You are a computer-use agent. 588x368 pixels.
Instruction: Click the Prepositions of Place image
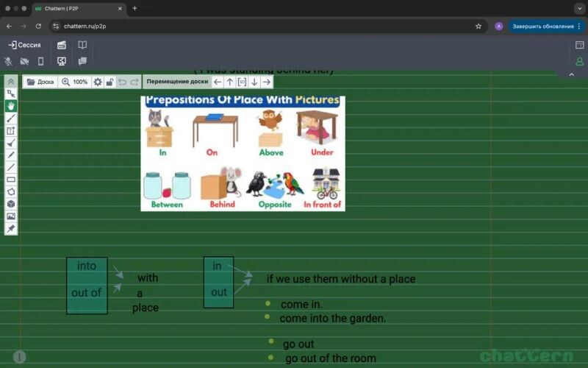pos(243,153)
